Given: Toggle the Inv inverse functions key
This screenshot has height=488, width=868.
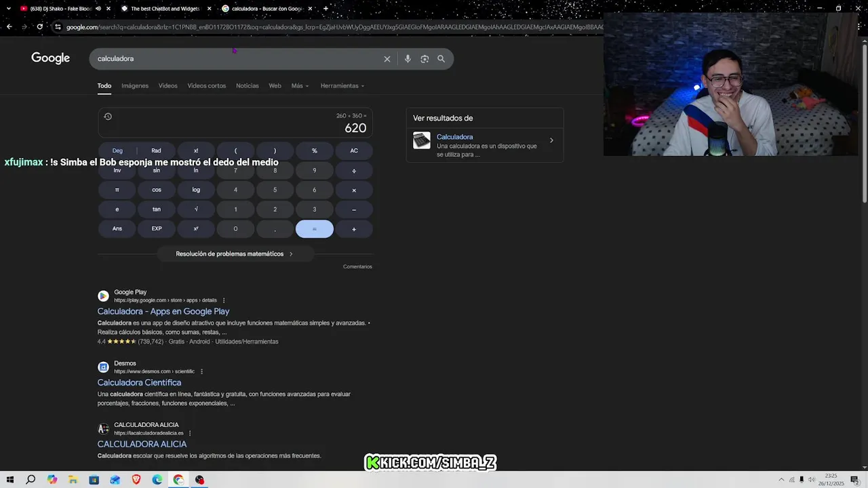Looking at the screenshot, I should 117,170.
